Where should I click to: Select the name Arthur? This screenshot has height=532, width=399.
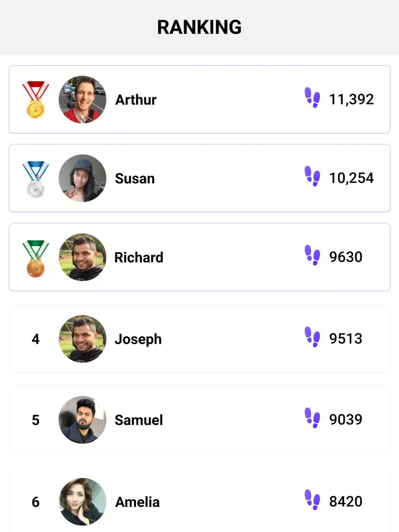136,99
